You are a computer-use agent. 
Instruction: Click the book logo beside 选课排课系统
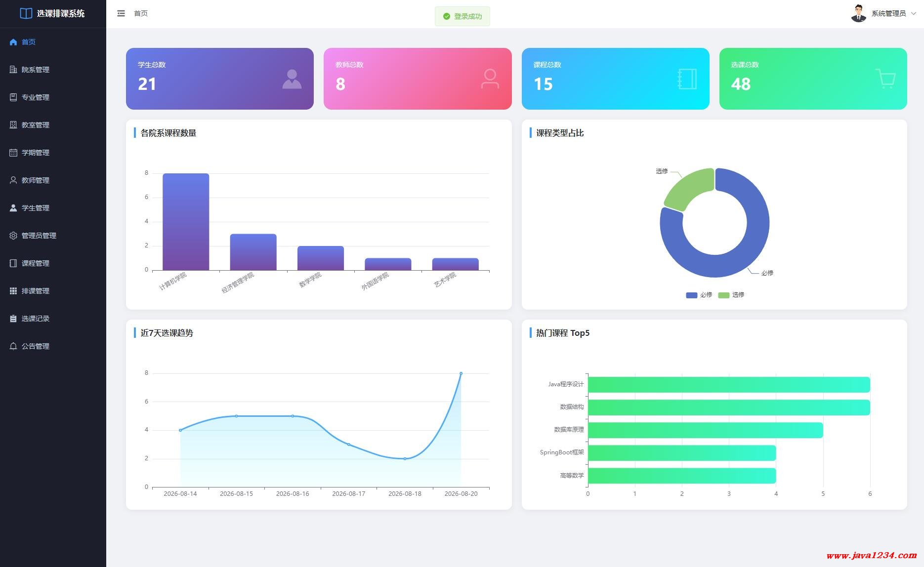(26, 13)
